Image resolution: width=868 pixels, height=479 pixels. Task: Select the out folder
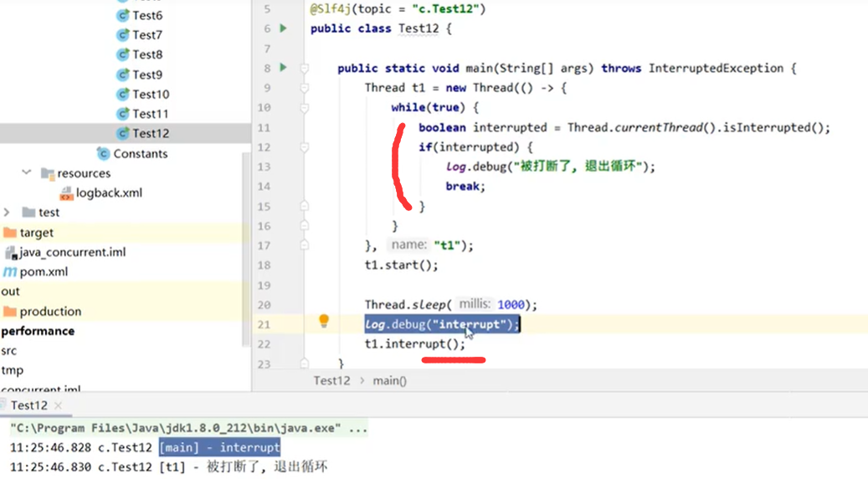pos(10,291)
